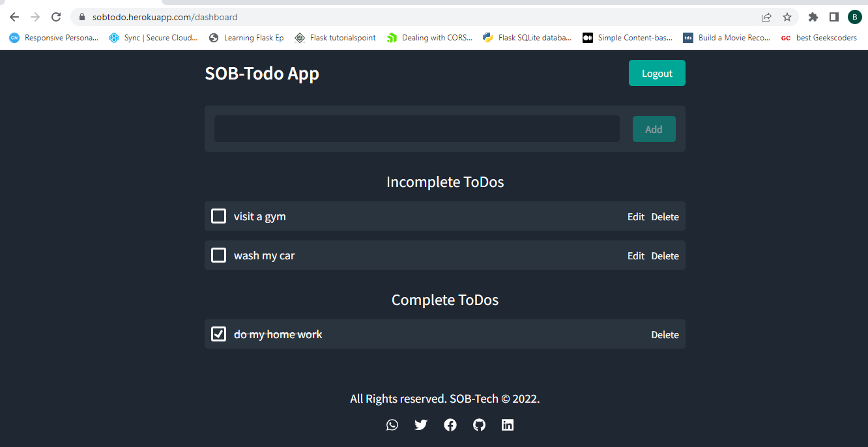Delete the 'wash my car' todo
Screen dimensions: 868x447
coord(665,256)
